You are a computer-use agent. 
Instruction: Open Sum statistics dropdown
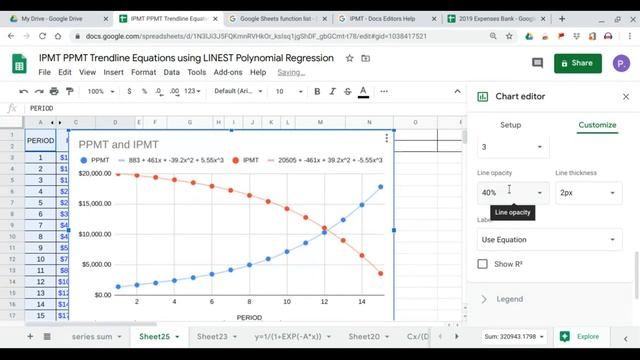(514, 337)
